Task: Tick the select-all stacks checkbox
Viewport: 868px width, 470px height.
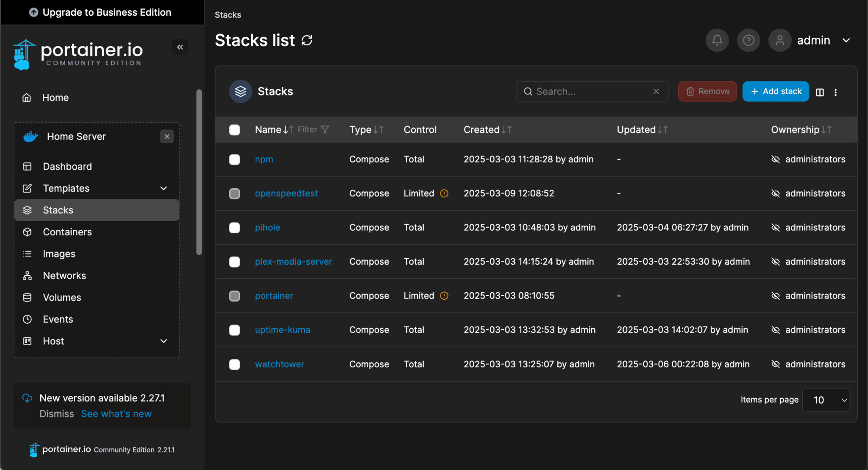Action: (x=234, y=129)
